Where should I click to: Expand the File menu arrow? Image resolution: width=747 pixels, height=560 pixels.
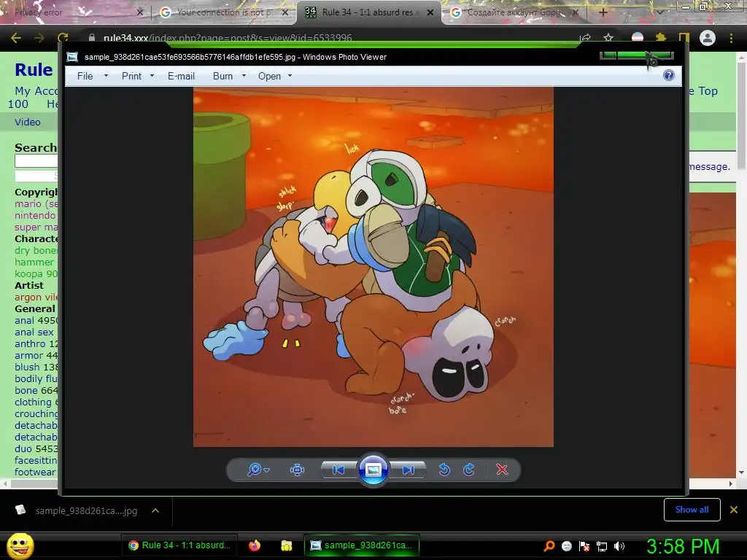point(106,76)
